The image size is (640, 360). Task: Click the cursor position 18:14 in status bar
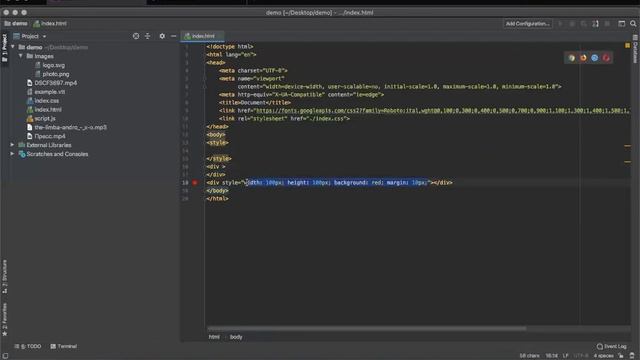pyautogui.click(x=551, y=356)
